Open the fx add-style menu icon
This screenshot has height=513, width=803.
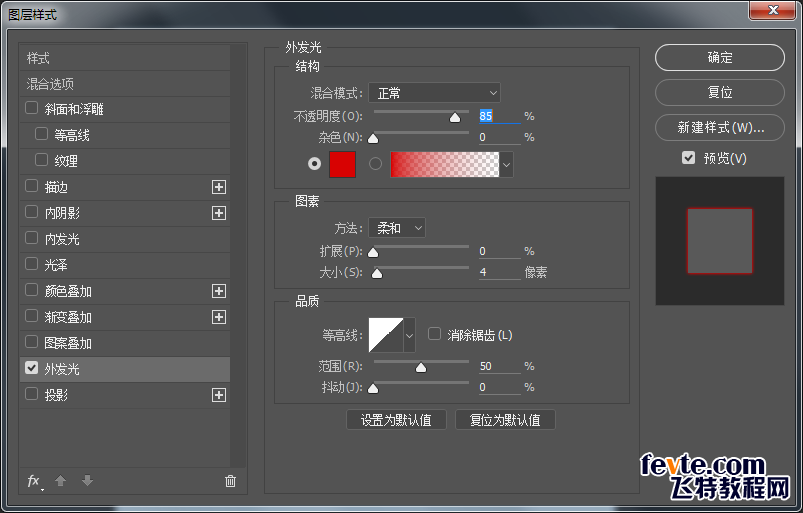pos(34,481)
